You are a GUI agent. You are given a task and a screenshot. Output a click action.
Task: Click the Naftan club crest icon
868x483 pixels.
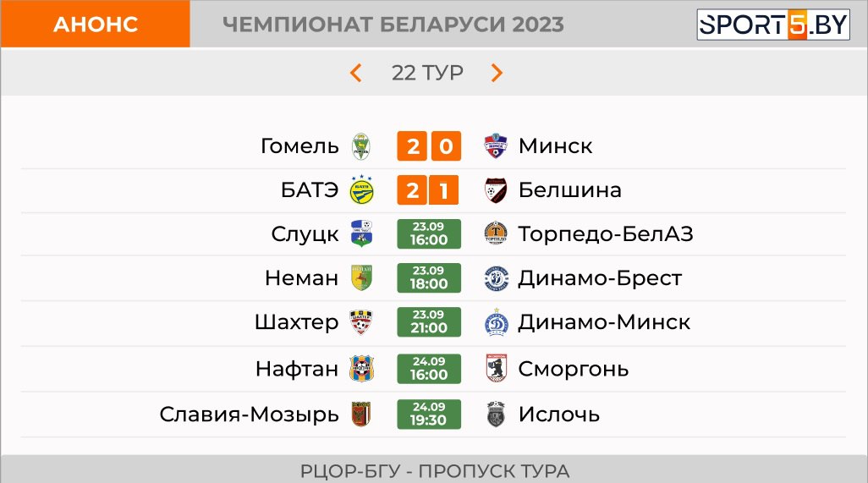click(x=361, y=369)
